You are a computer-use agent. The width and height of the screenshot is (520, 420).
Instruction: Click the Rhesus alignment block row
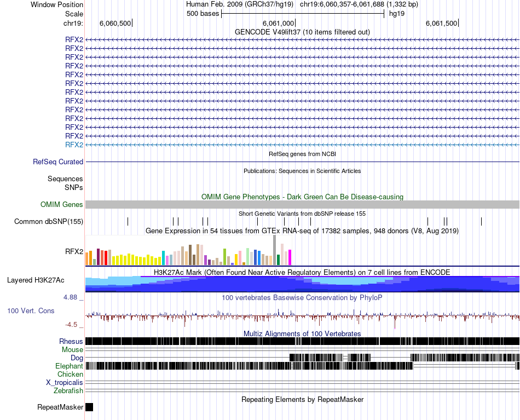pyautogui.click(x=302, y=341)
